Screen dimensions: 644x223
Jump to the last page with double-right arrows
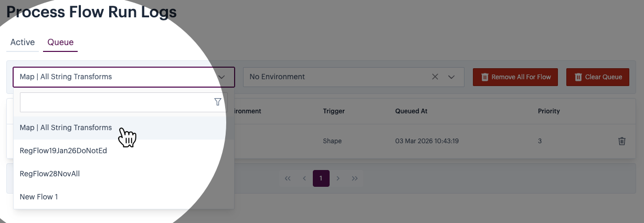tap(355, 178)
